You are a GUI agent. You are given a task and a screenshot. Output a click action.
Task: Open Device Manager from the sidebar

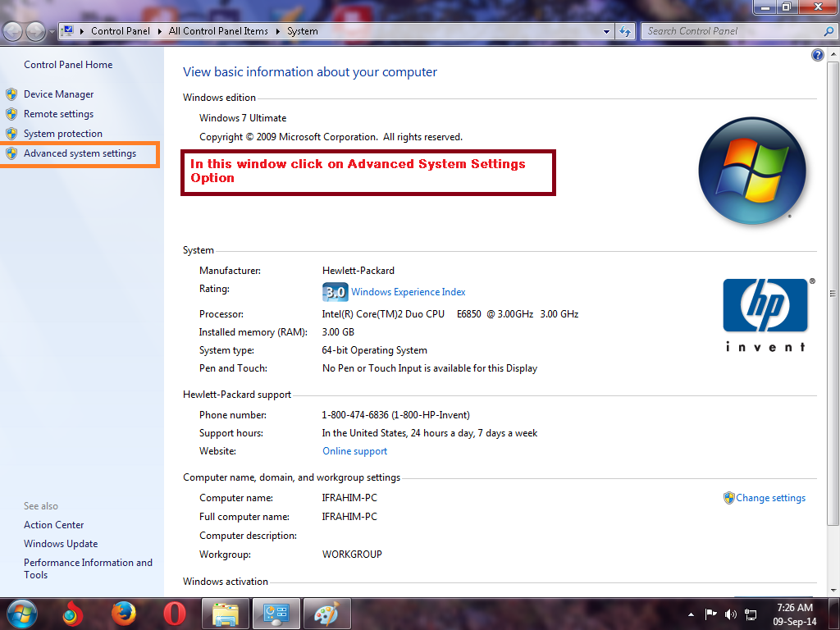[58, 94]
